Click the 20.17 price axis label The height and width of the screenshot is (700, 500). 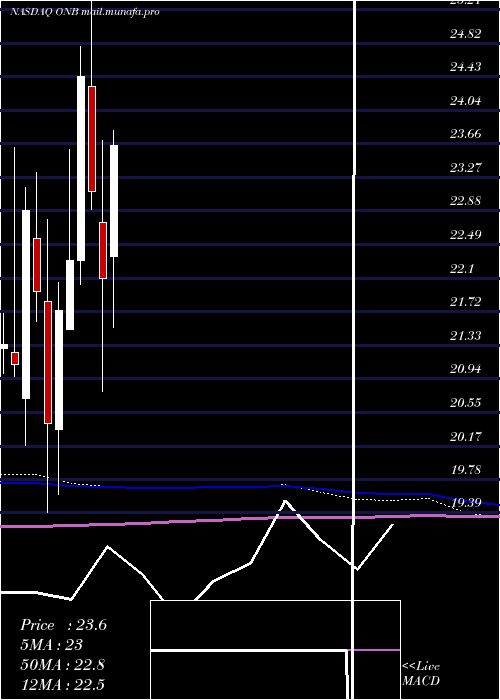click(465, 436)
